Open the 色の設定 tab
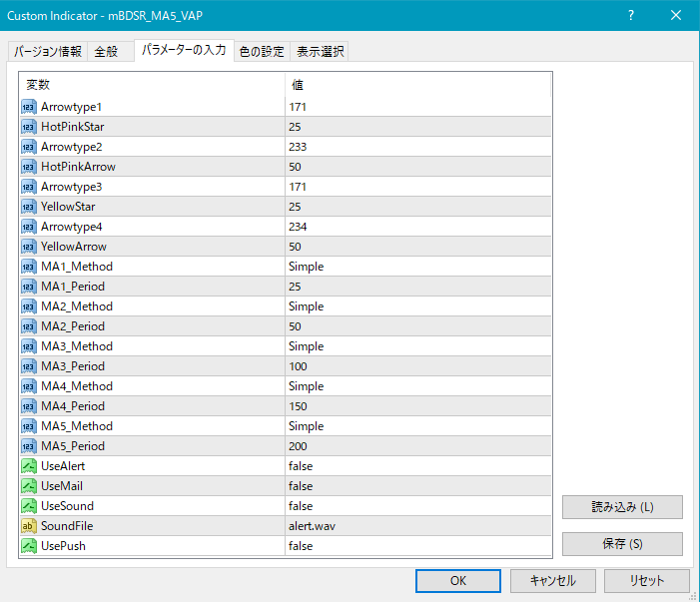Viewport: 700px width, 602px height. pos(262,51)
